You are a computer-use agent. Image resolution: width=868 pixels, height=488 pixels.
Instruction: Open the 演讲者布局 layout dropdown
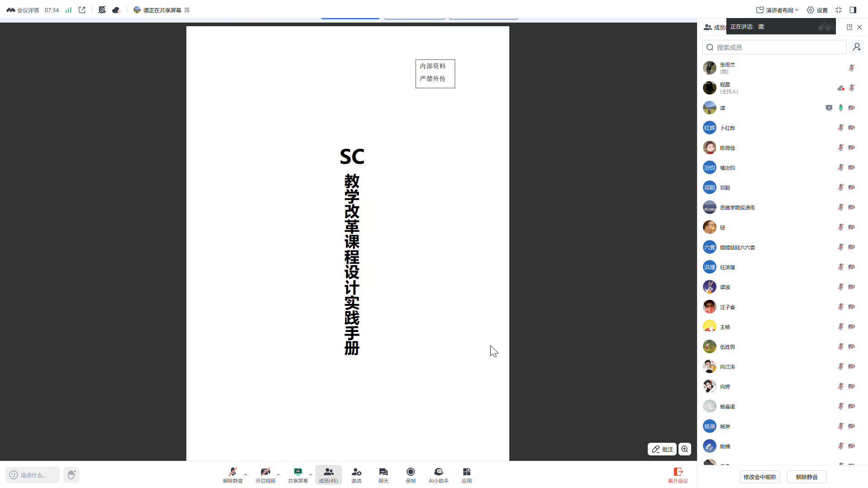[x=777, y=10]
